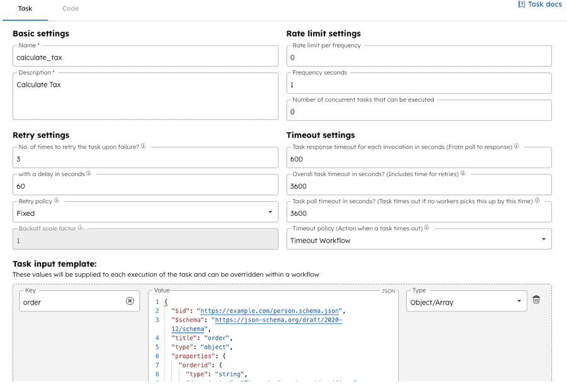This screenshot has width=567, height=392.
Task: Show info icon for Backoff scale factor
Action: tap(80, 228)
